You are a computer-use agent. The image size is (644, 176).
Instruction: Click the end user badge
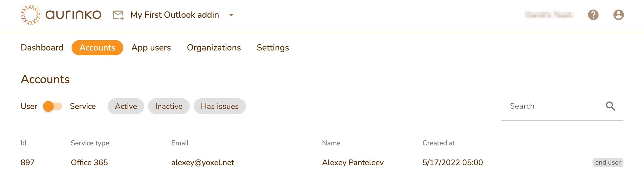pyautogui.click(x=608, y=163)
